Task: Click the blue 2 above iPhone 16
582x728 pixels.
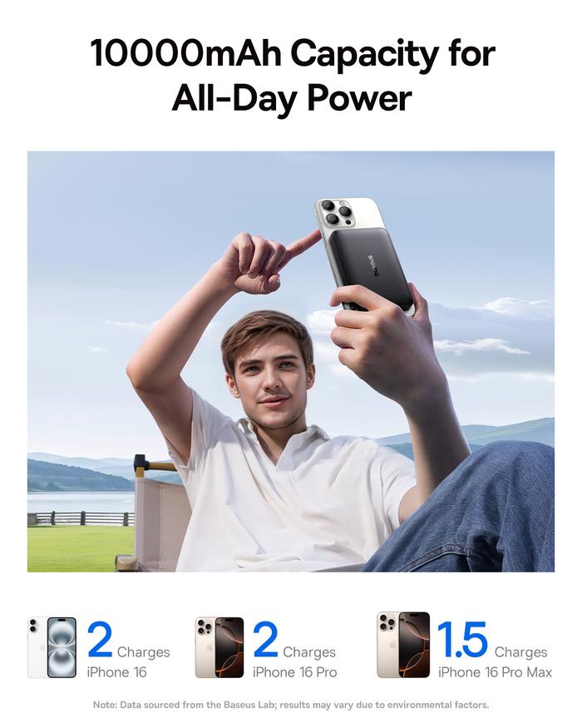Action: 100,641
